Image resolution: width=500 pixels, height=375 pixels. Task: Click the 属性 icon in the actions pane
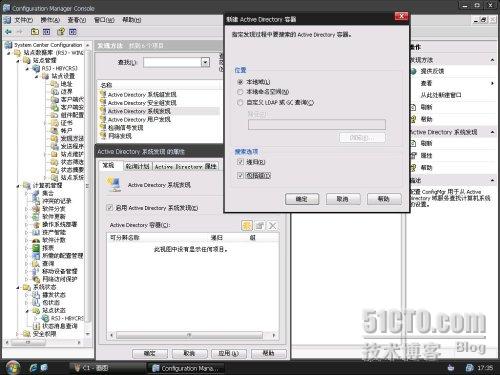point(413,155)
